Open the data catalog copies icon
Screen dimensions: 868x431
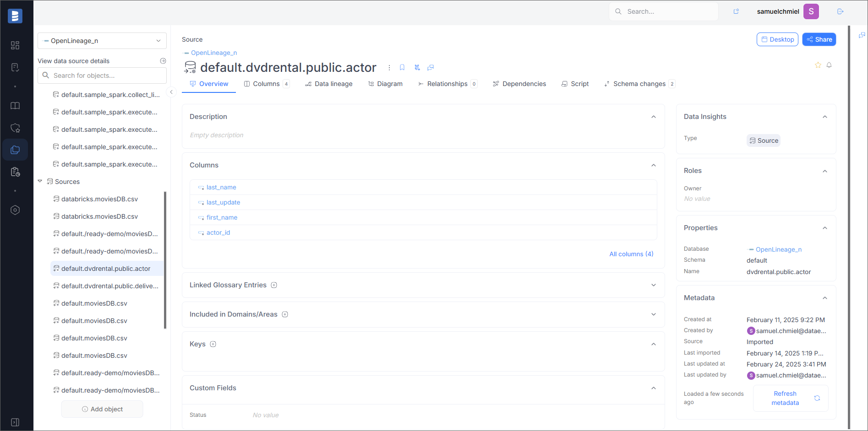tap(15, 150)
